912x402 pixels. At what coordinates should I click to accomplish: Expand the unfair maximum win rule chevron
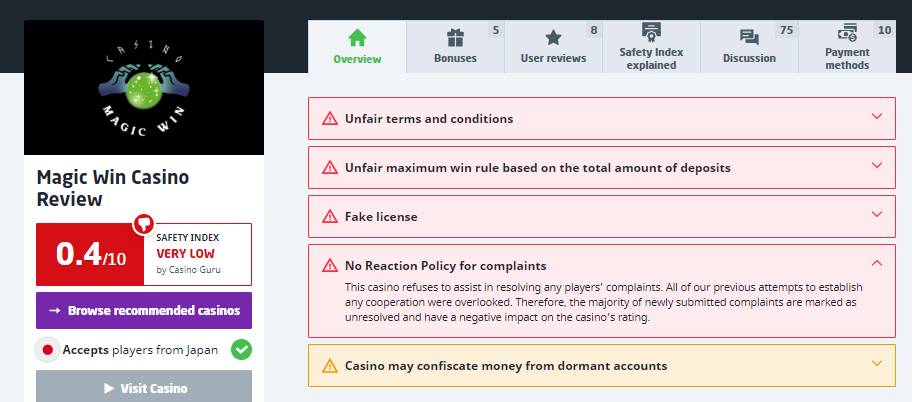[877, 166]
